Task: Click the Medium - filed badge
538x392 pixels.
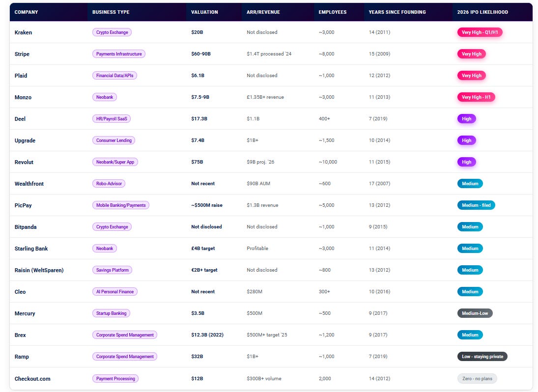Action: (476, 205)
